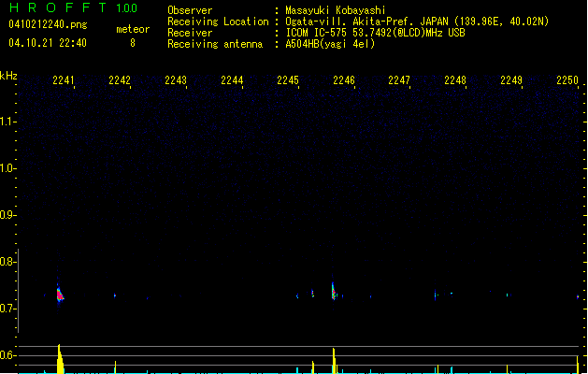Click the 2244 time axis marker
Viewport: 588px width, 374px height.
tap(232, 80)
